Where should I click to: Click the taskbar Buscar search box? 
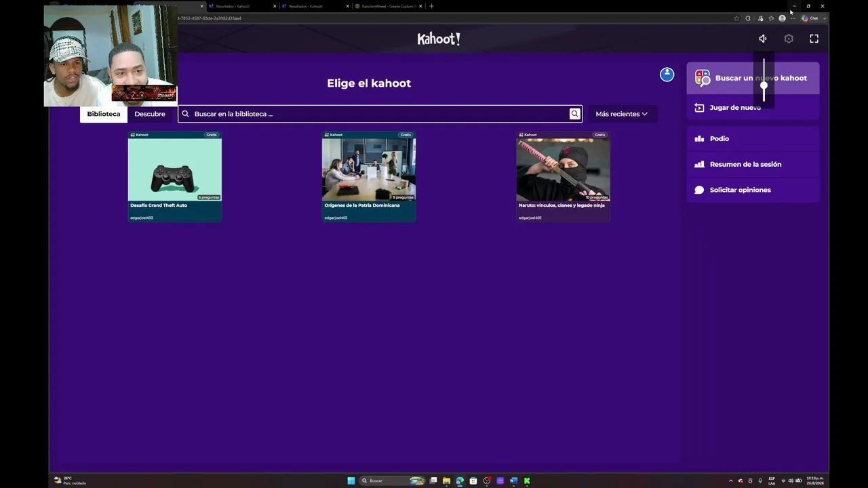tap(393, 481)
